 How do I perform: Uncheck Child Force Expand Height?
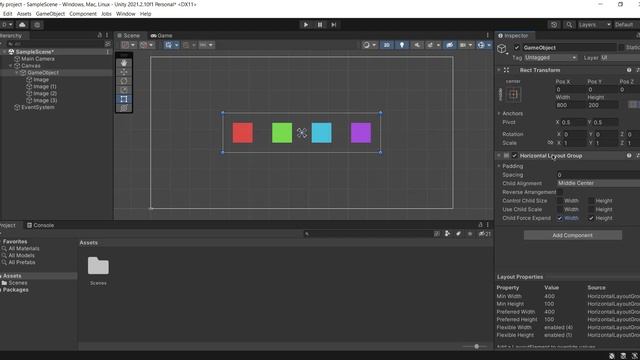pyautogui.click(x=591, y=218)
